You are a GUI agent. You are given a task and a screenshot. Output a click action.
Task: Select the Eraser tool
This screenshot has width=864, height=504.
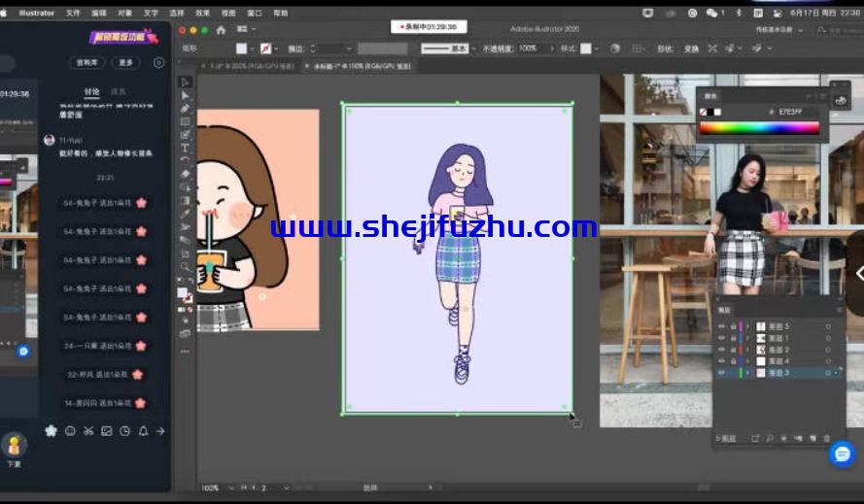[185, 174]
